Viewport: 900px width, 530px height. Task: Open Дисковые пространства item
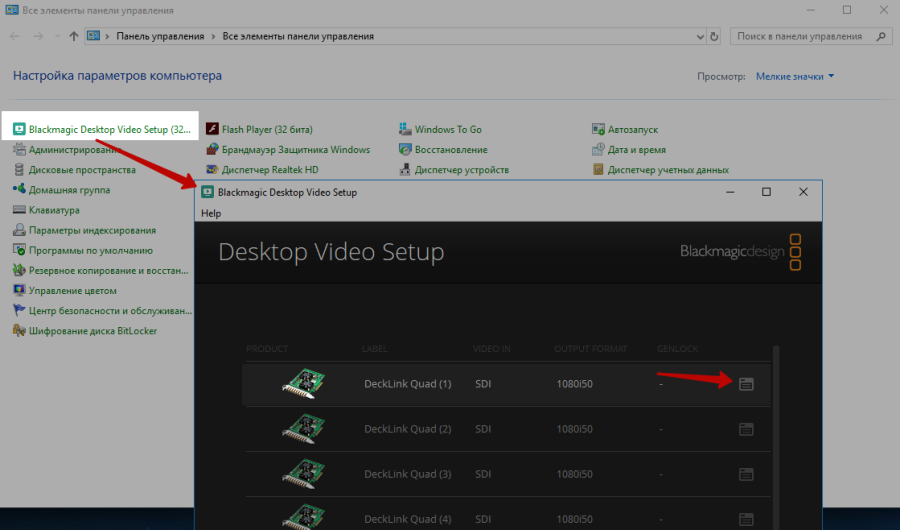tap(75, 169)
